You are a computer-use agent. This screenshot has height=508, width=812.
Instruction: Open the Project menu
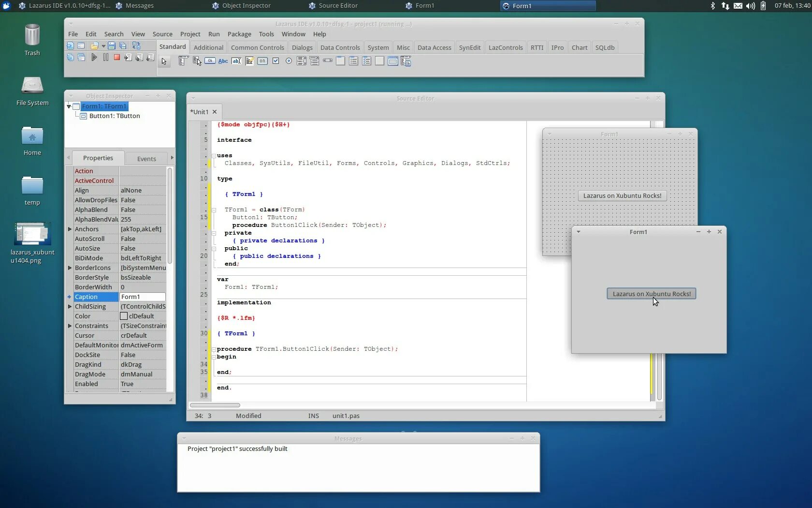190,34
